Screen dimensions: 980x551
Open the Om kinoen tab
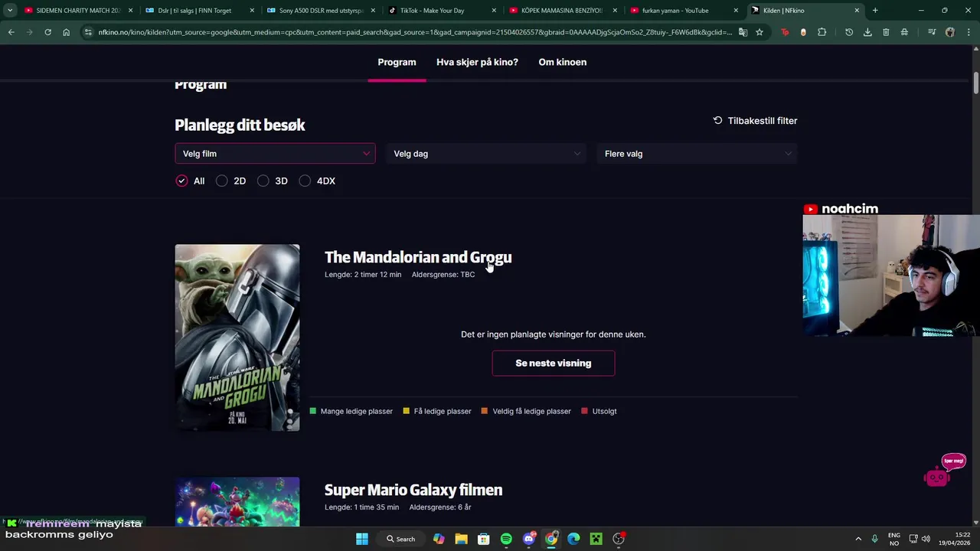(x=563, y=62)
